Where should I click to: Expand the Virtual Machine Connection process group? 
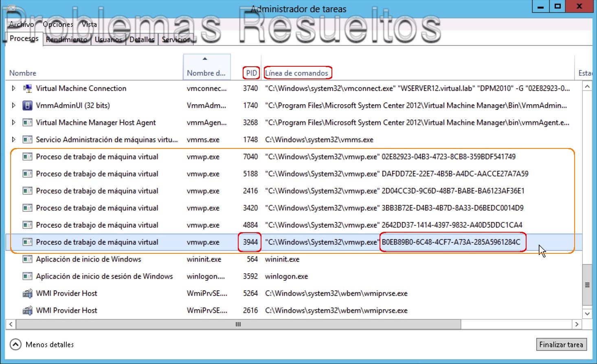(x=13, y=88)
